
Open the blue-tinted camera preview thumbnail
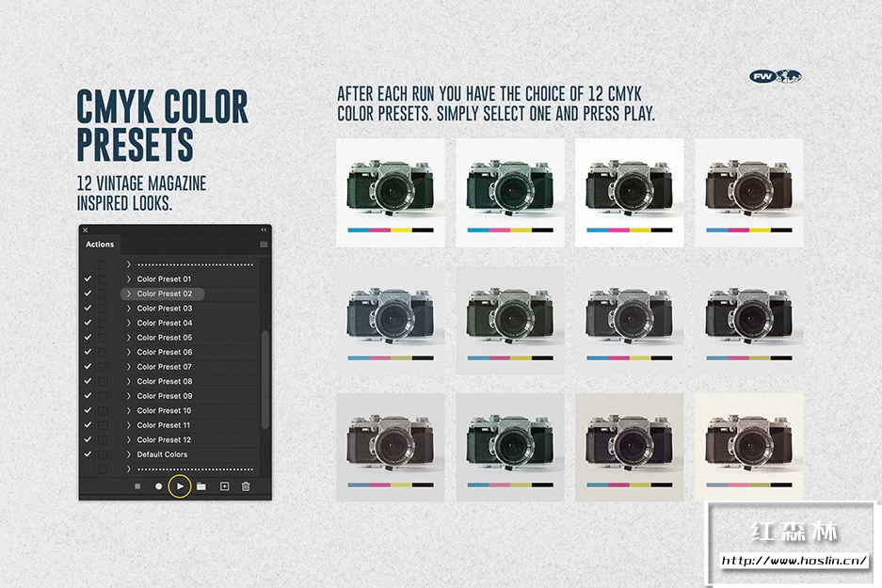pos(391,321)
